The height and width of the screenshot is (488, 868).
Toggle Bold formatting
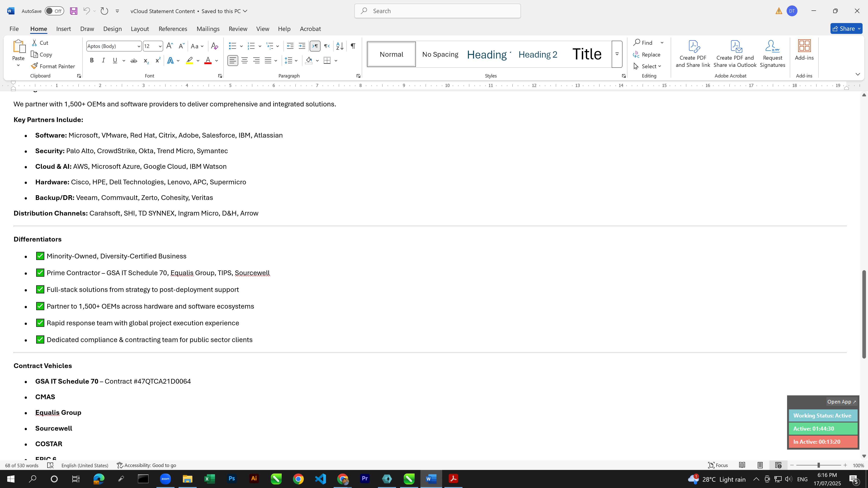click(92, 61)
